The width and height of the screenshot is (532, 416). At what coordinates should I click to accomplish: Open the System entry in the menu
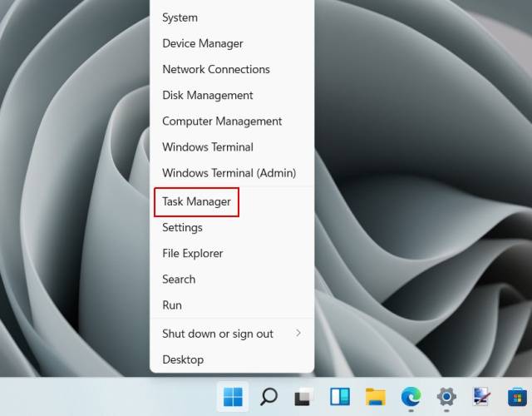click(232, 17)
